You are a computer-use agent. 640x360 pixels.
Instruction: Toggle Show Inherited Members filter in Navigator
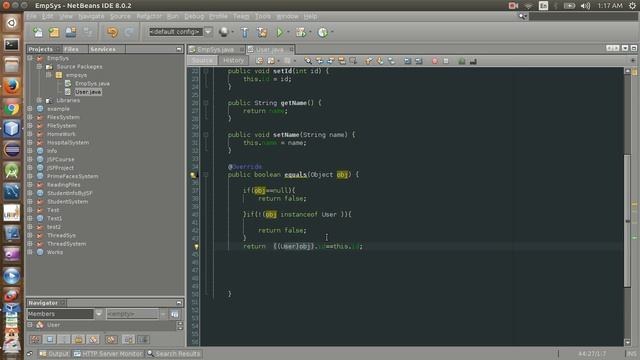[x=35, y=339]
